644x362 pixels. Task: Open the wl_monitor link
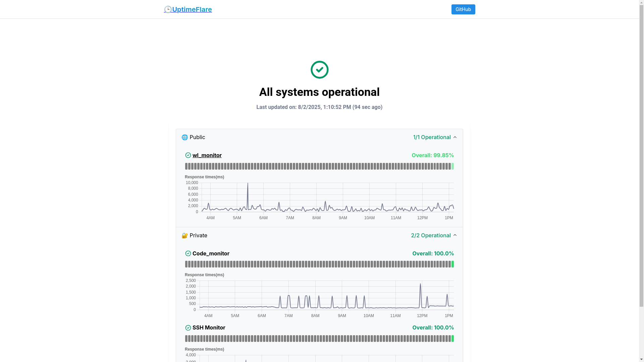(x=207, y=155)
